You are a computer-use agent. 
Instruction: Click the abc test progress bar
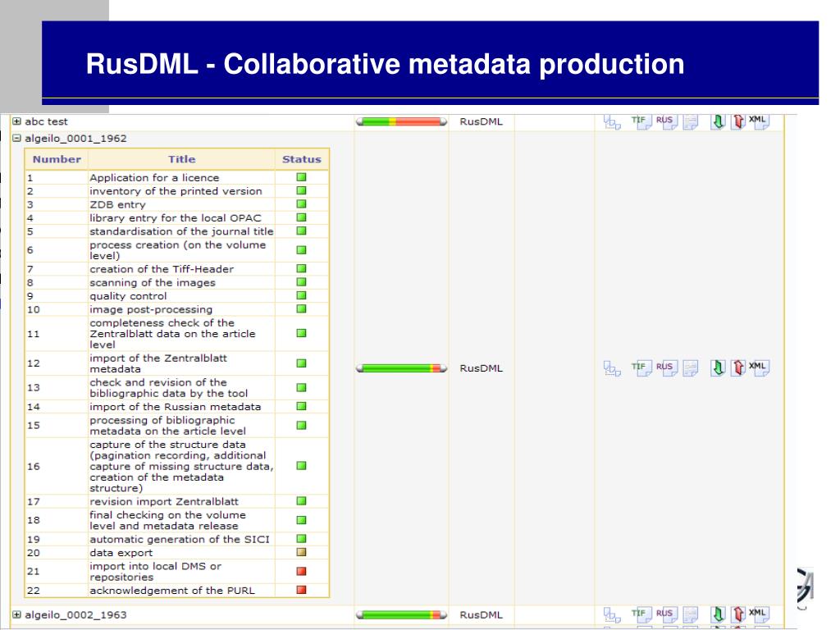click(401, 121)
